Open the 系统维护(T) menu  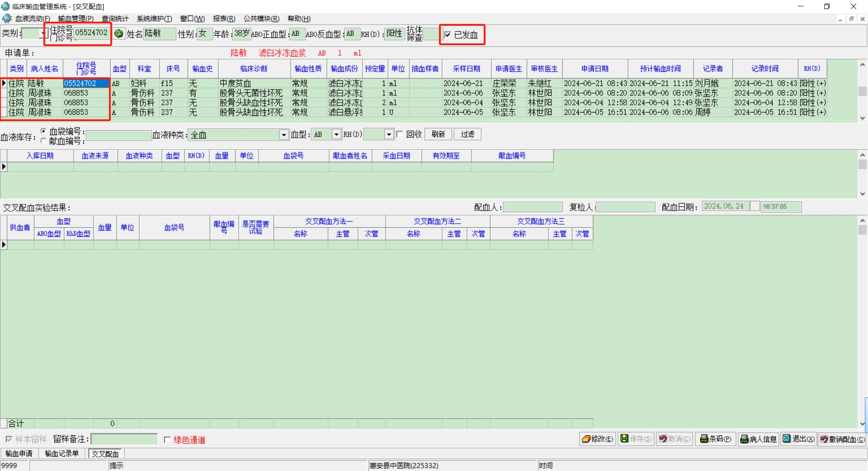154,19
